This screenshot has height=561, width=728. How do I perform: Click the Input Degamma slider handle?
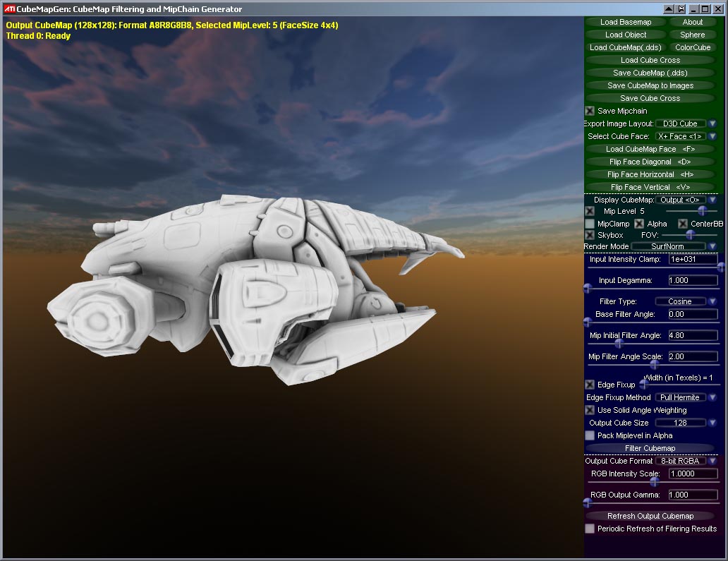(x=588, y=289)
